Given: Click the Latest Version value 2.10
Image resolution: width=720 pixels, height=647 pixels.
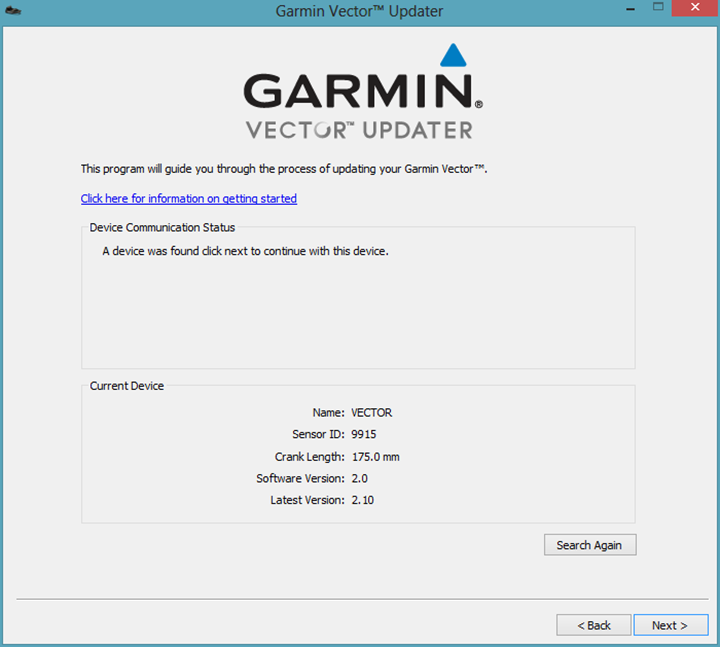Looking at the screenshot, I should (x=363, y=500).
